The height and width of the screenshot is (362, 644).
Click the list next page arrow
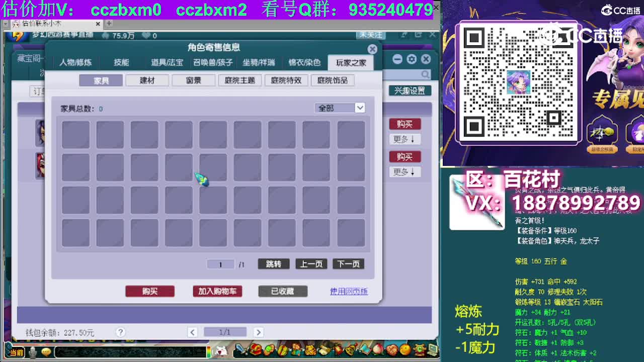pos(258,332)
